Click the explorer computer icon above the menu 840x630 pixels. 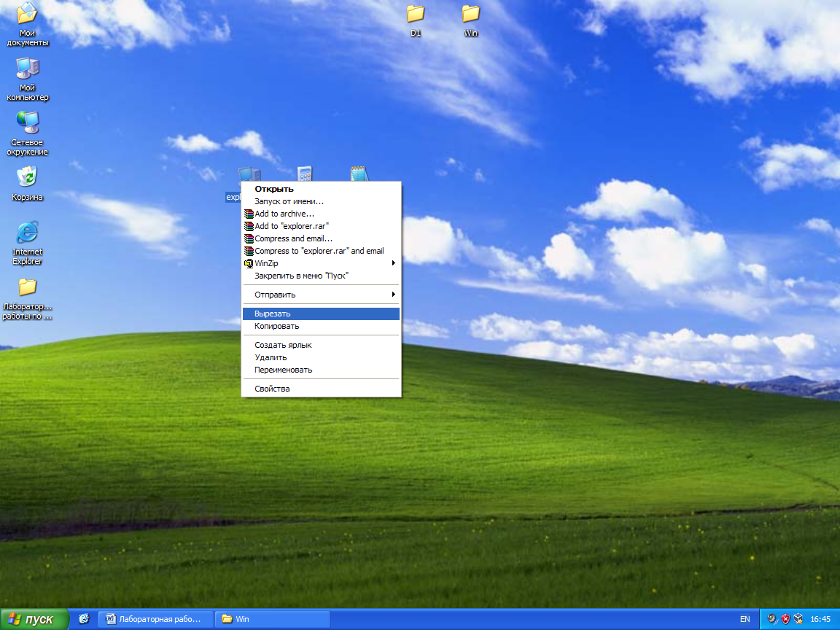click(249, 174)
